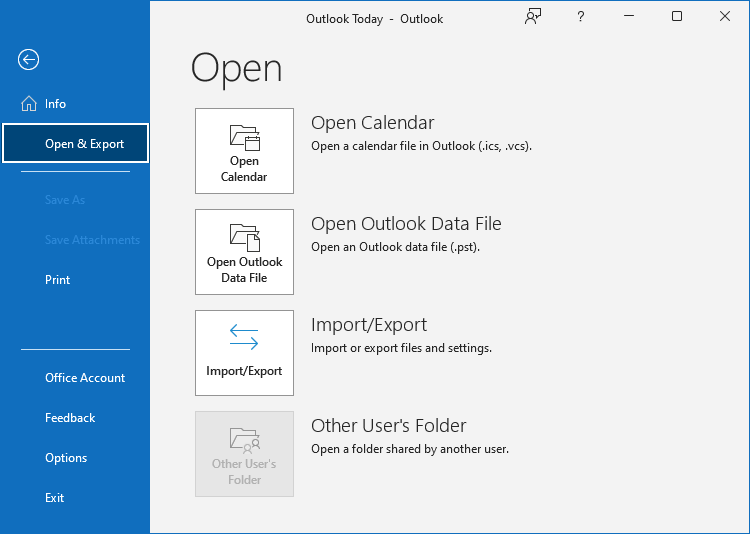Choose Exit to quit Outlook

[x=75, y=498]
